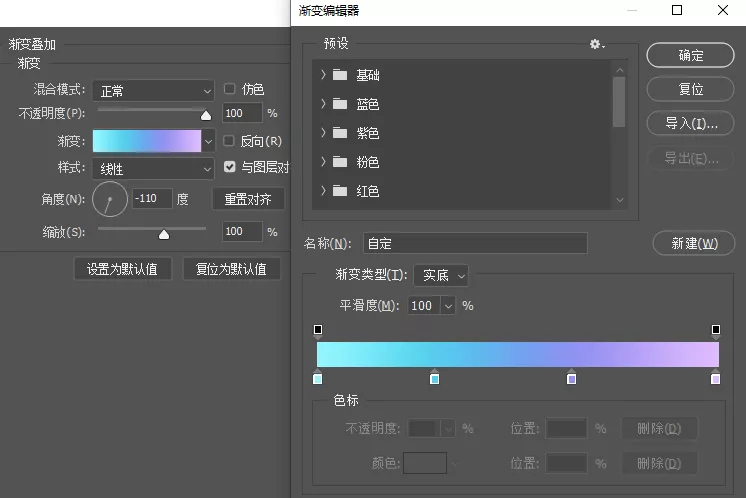The height and width of the screenshot is (498, 746).
Task: Click the 名称 name input field
Action: (475, 244)
